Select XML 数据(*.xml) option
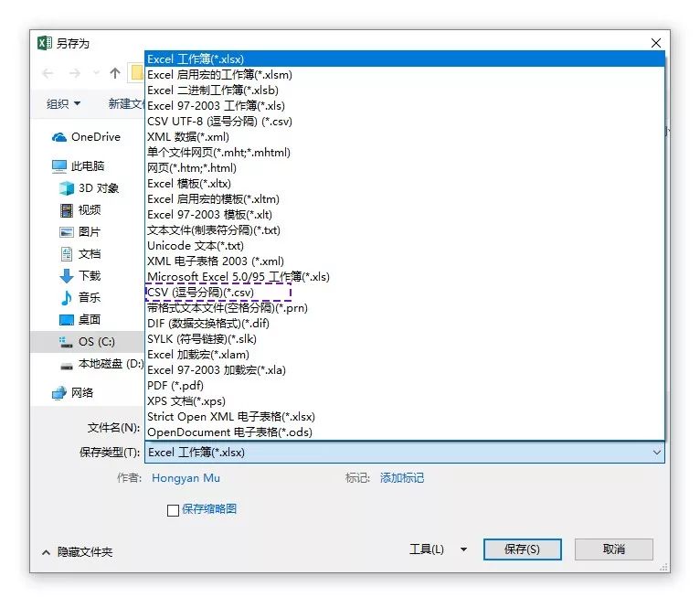The image size is (700, 608). coord(405,137)
